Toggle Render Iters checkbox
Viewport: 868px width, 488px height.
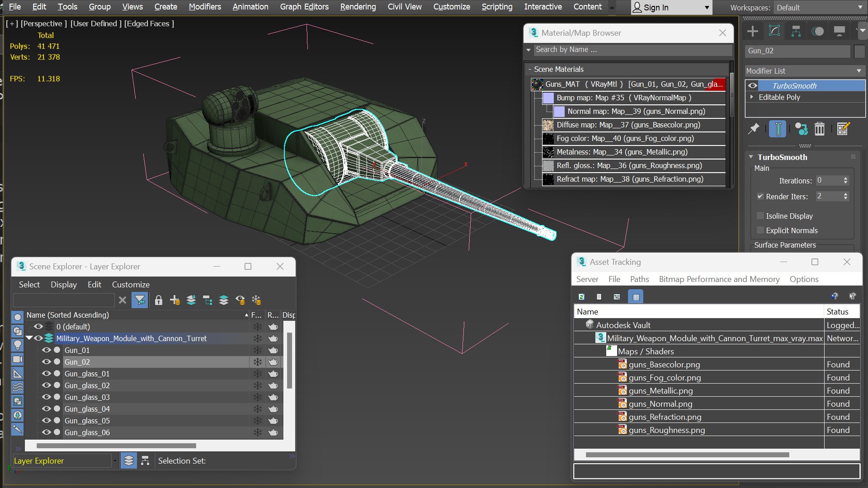[x=760, y=197]
